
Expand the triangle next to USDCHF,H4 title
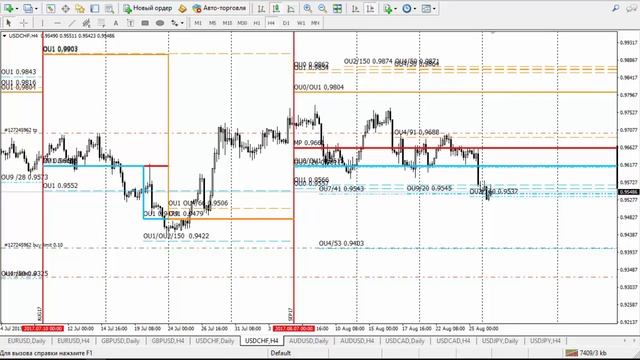coord(4,36)
